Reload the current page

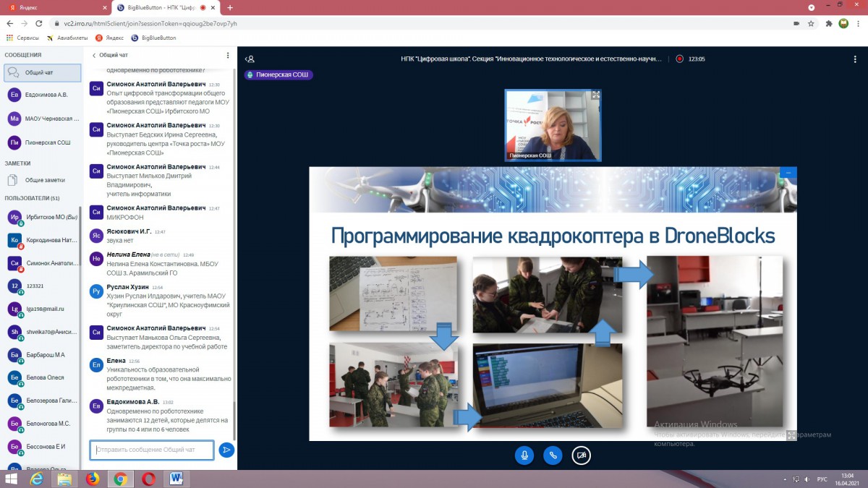39,23
